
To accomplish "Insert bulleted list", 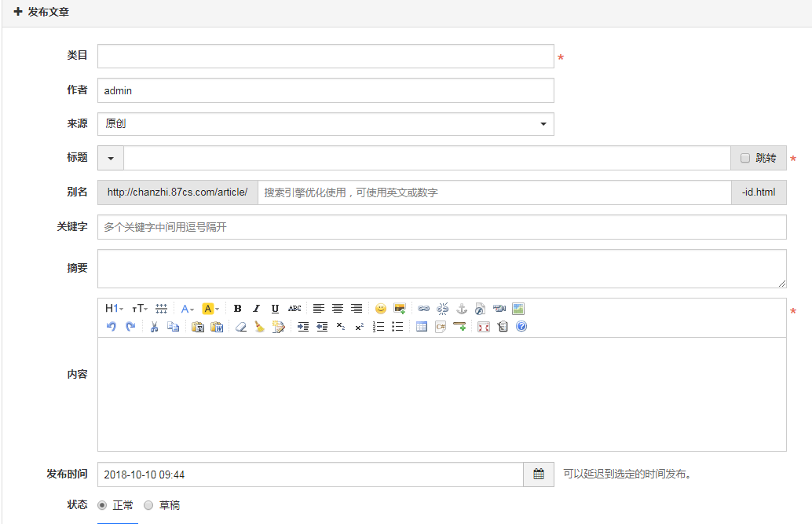I will 397,327.
